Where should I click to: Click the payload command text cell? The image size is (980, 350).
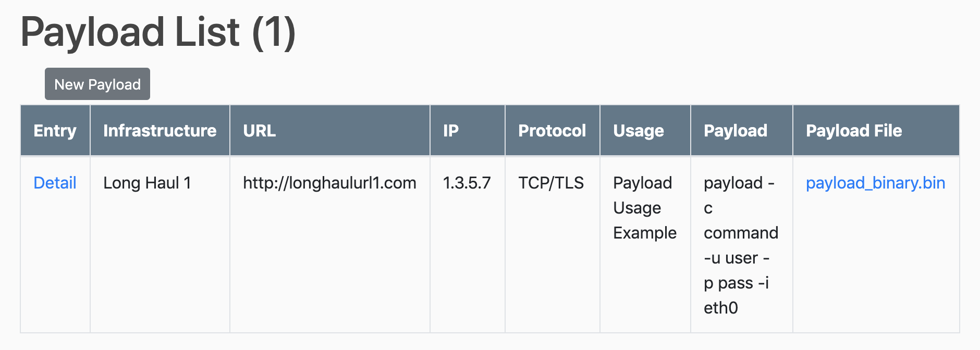point(741,233)
